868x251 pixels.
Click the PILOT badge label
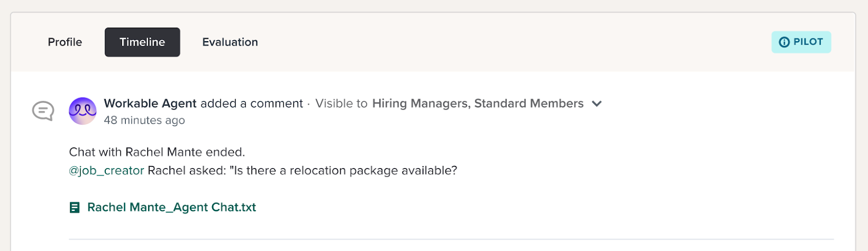coord(808,42)
